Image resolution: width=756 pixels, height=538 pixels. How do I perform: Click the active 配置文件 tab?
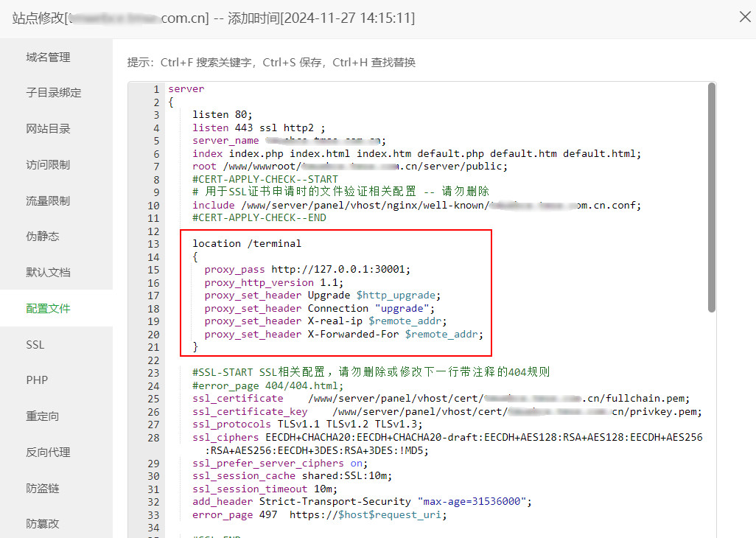tap(49, 309)
